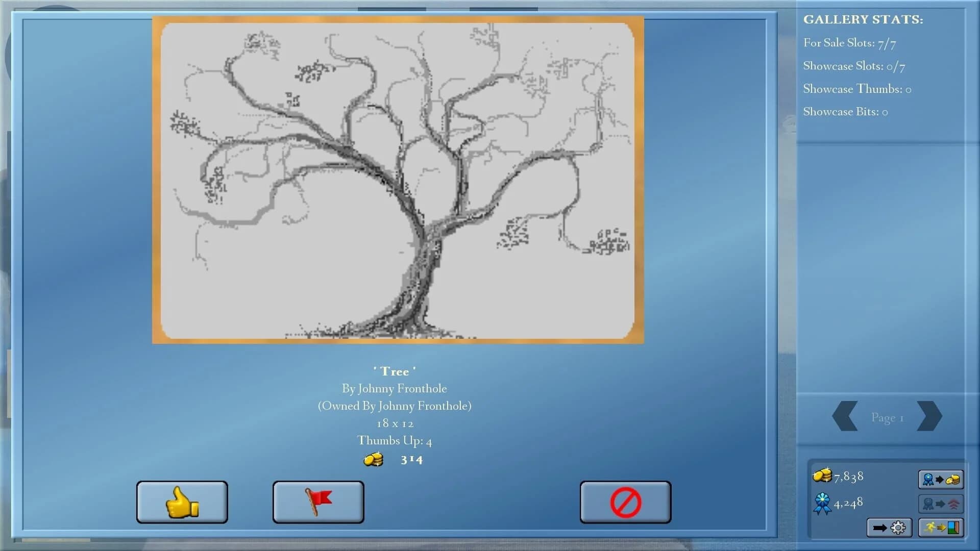The height and width of the screenshot is (551, 980).
Task: Open settings via the arrow-gear button
Action: click(889, 528)
